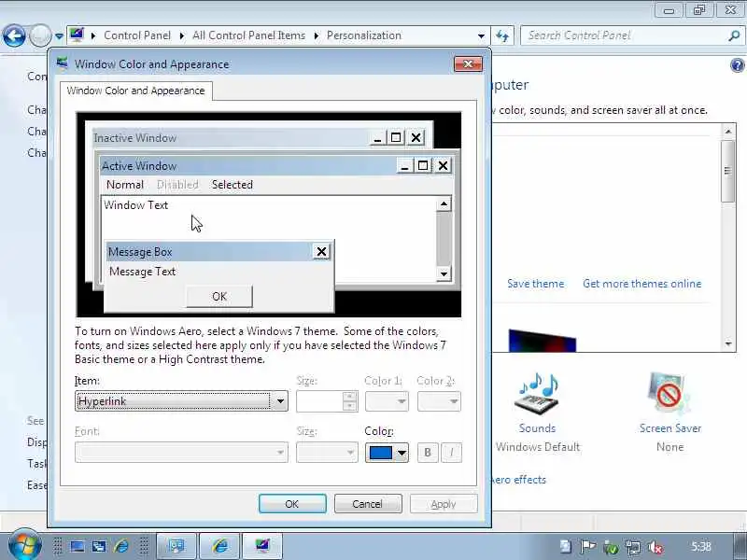Click theme list scrollbar up arrow
This screenshot has height=560, width=747.
point(728,131)
